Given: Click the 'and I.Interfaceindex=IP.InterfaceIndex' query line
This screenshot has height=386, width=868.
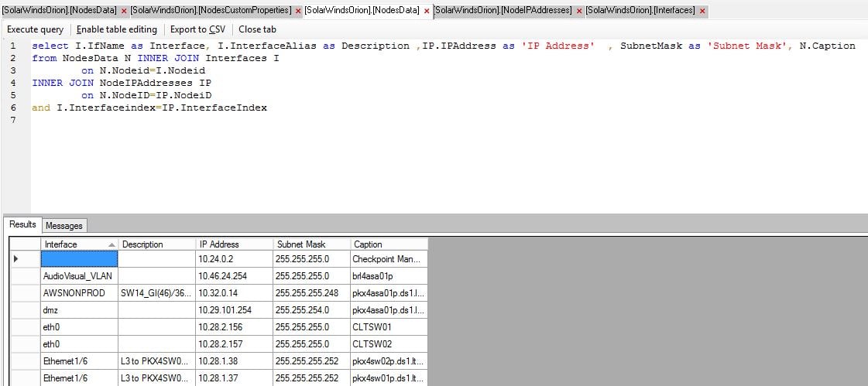Looking at the screenshot, I should [149, 108].
